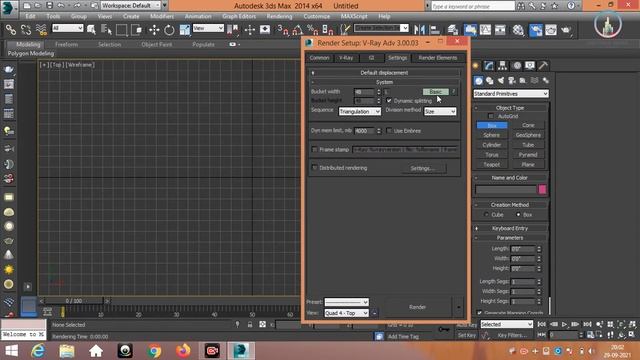Screen dimensions: 640x360
Task: Open the Division method Size dropdown
Action: [440, 111]
